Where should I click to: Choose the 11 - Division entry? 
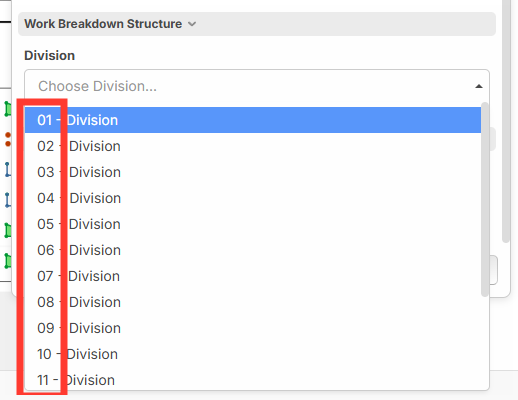(x=253, y=379)
